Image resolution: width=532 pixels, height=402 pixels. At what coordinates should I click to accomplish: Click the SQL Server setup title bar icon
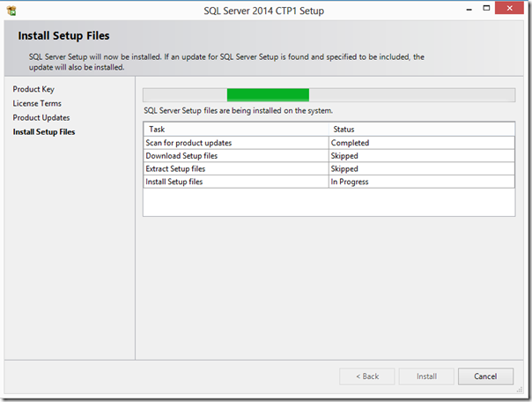tap(11, 11)
